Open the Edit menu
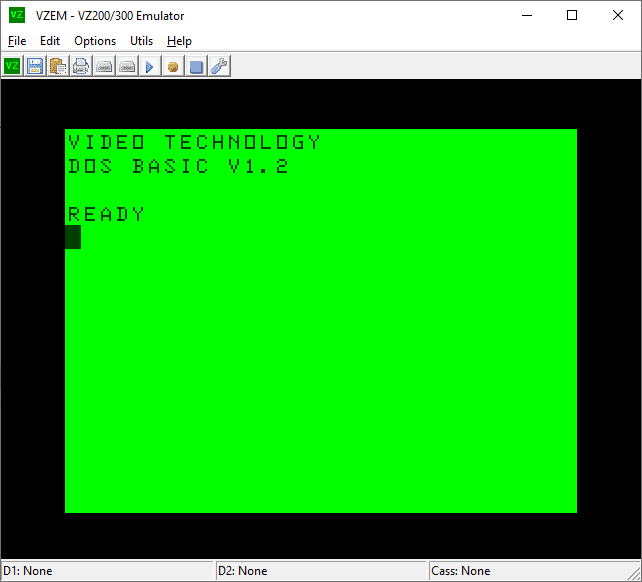 click(x=50, y=41)
